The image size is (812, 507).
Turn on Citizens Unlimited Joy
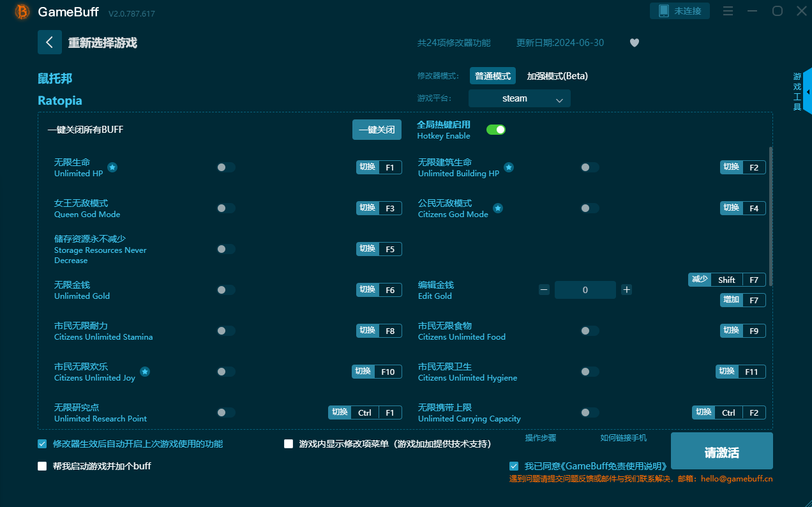pyautogui.click(x=226, y=372)
